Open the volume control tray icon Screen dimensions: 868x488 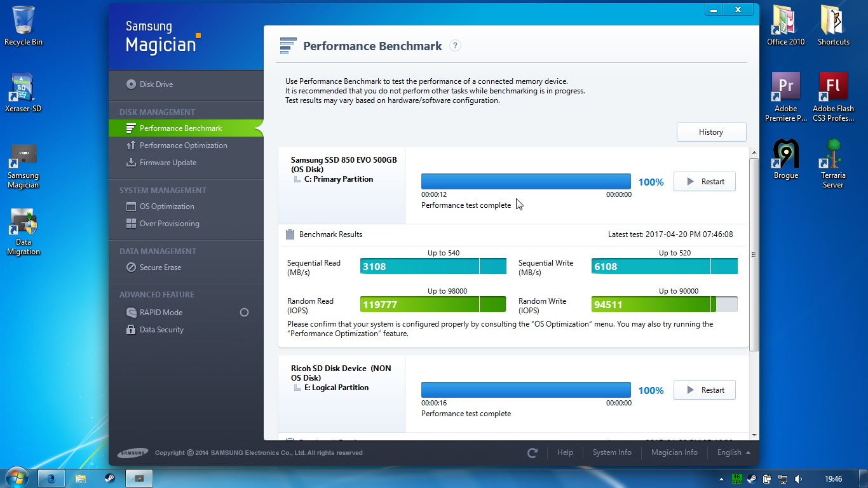coord(798,479)
